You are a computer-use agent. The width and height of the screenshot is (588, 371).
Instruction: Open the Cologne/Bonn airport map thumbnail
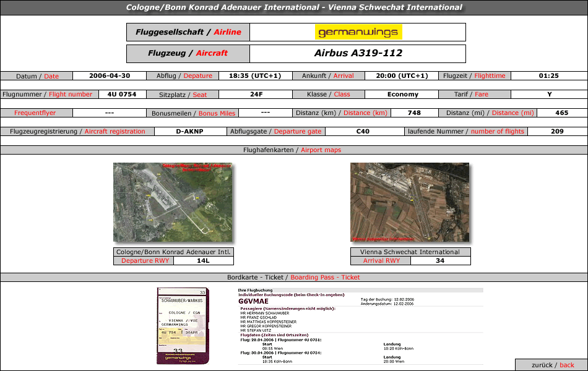click(173, 202)
